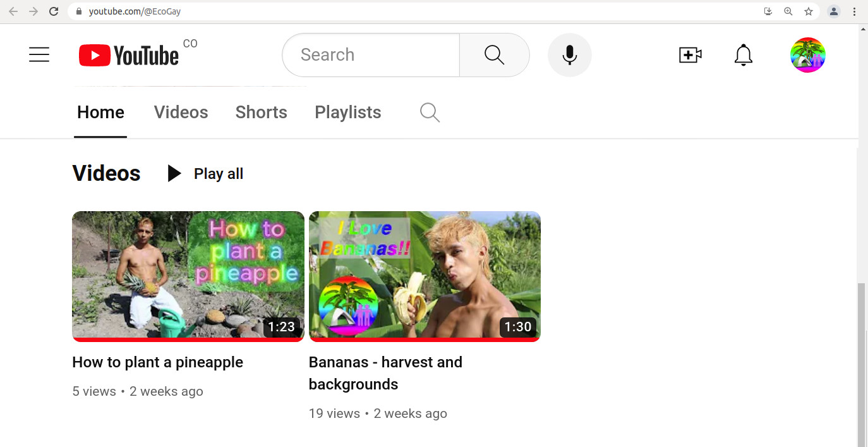The height and width of the screenshot is (447, 868).
Task: Click the page vertical scrollbar thumb
Action: pyautogui.click(x=862, y=365)
